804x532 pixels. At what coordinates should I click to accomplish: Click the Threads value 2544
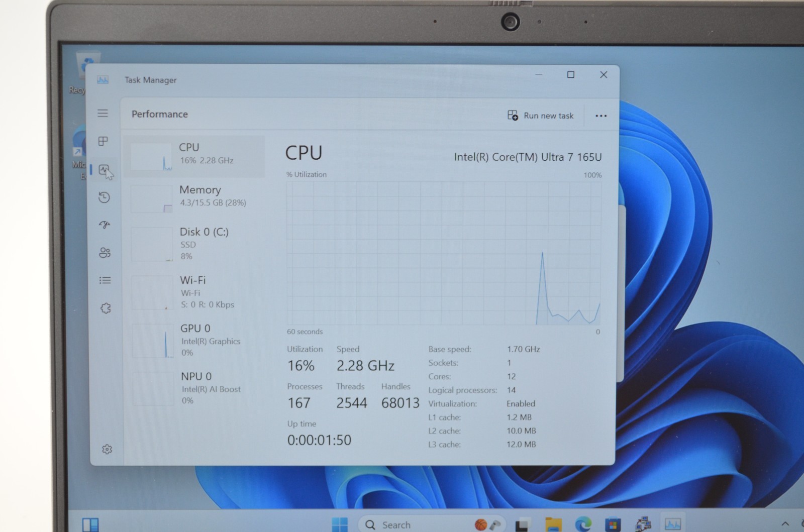pos(352,403)
